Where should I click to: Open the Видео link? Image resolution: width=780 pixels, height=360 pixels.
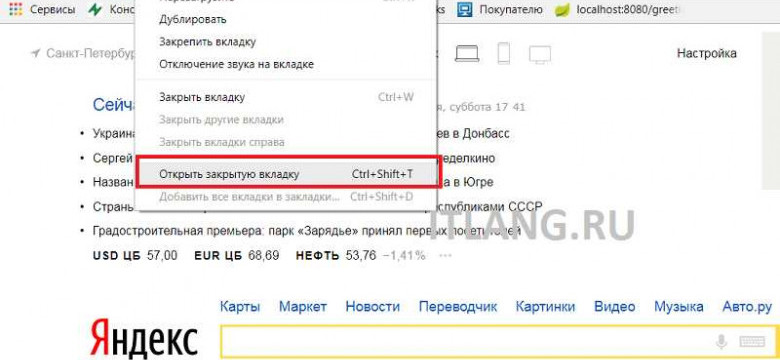tap(614, 307)
